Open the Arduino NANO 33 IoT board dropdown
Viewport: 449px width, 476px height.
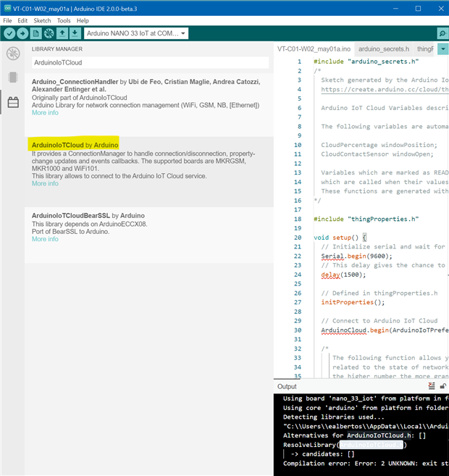136,33
